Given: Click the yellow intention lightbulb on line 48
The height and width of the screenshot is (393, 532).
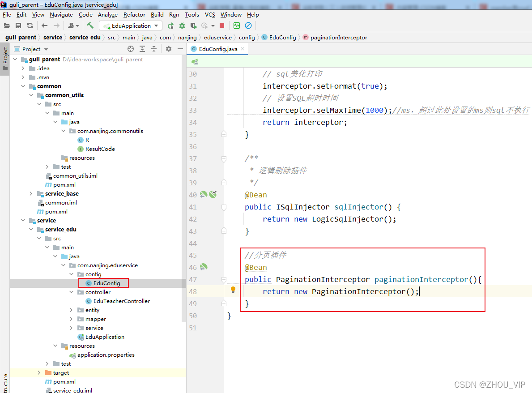Looking at the screenshot, I should (x=233, y=290).
